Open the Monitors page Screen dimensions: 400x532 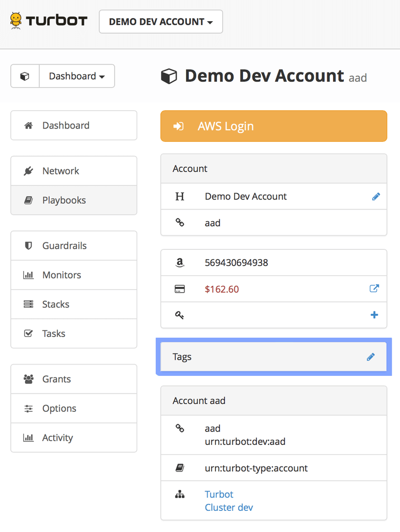coord(74,275)
